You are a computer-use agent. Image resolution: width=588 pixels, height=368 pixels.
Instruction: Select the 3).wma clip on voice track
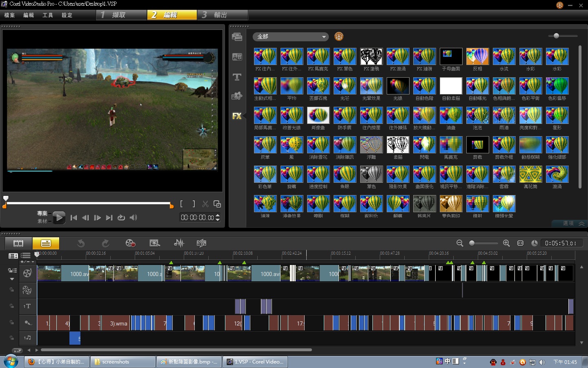pyautogui.click(x=116, y=323)
